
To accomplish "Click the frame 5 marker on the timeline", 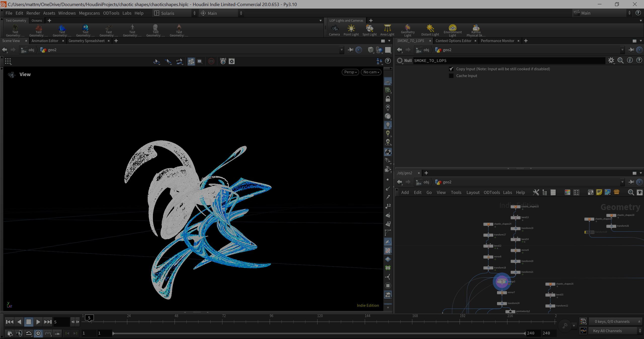I will [x=89, y=318].
